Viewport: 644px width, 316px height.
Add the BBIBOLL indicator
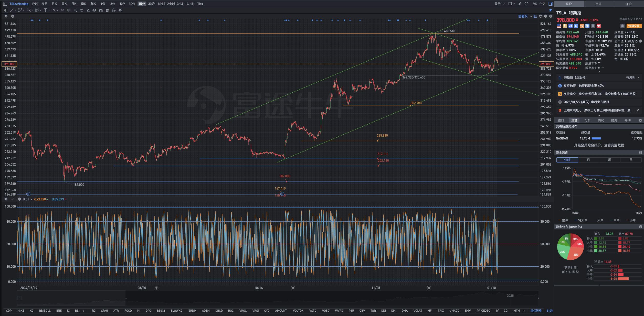click(x=45, y=311)
